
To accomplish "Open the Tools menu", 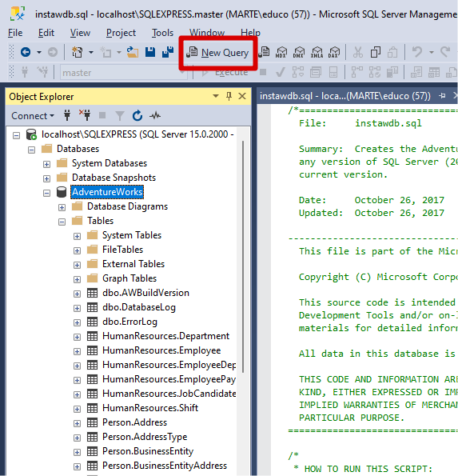I will tap(162, 33).
